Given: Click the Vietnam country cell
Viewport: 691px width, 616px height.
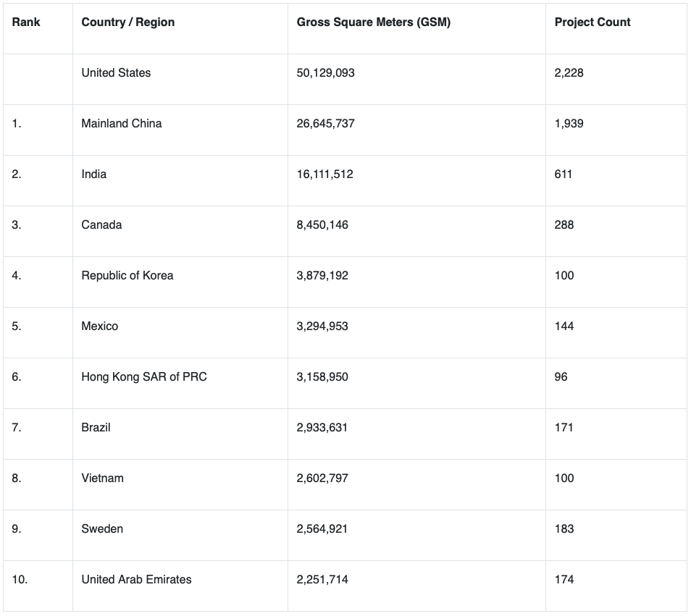Looking at the screenshot, I should pyautogui.click(x=102, y=478).
